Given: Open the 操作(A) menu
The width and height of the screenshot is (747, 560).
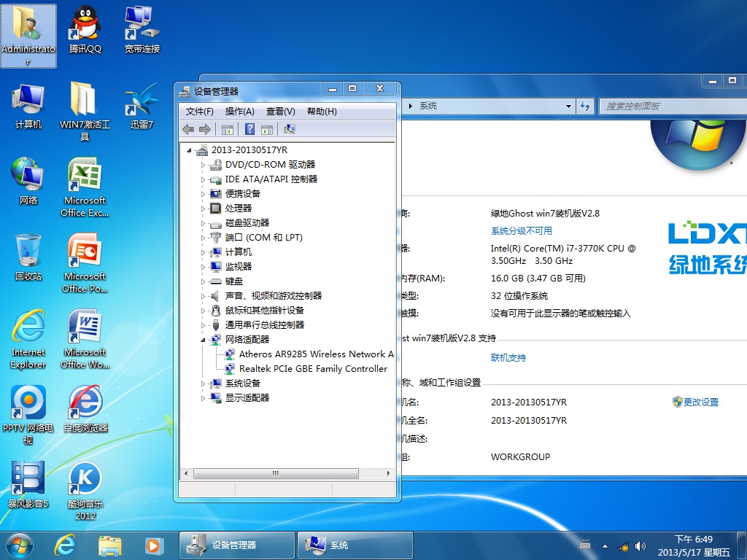Looking at the screenshot, I should [239, 112].
